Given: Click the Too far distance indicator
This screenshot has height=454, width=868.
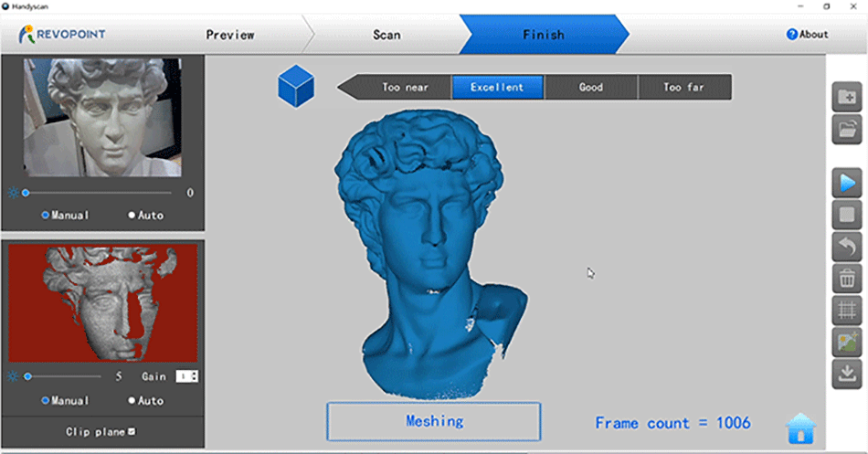Looking at the screenshot, I should click(x=684, y=87).
